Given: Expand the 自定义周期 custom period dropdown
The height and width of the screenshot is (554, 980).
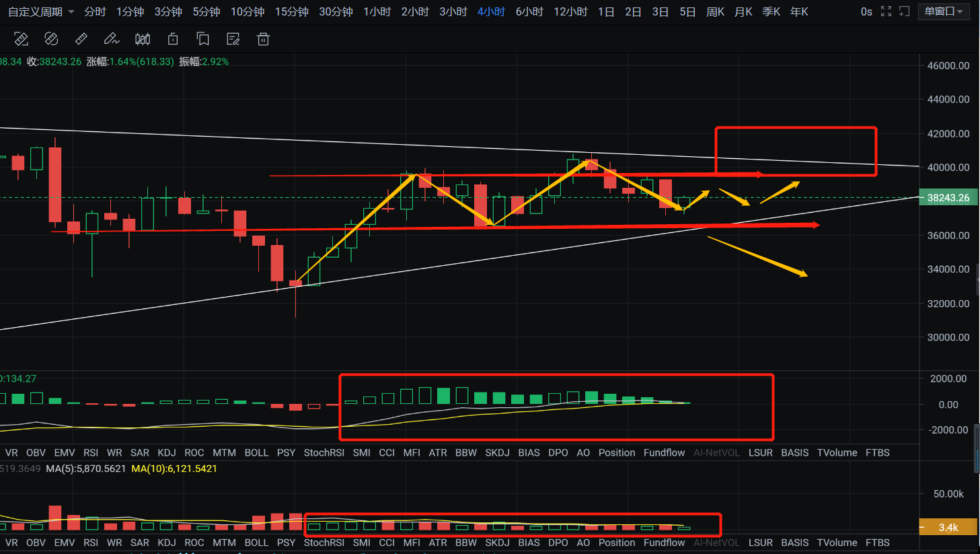Looking at the screenshot, I should tap(41, 12).
